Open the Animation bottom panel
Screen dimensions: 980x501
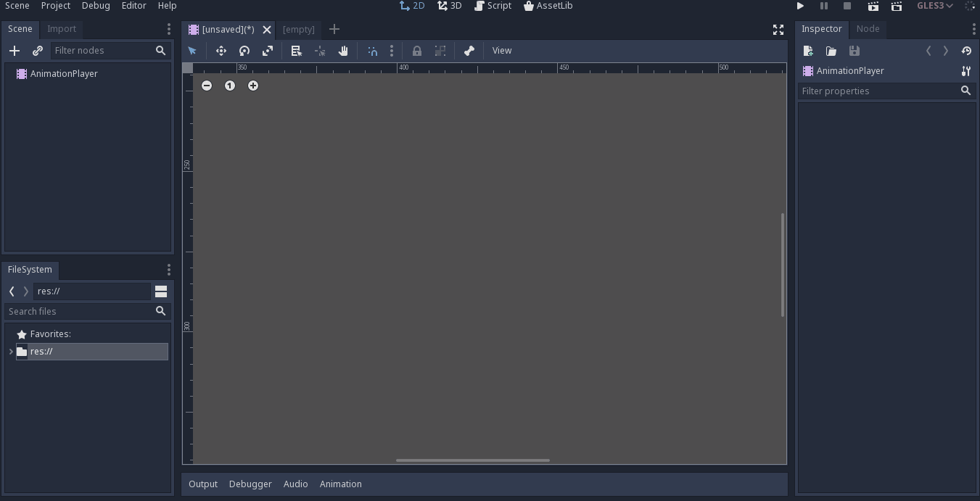(340, 484)
